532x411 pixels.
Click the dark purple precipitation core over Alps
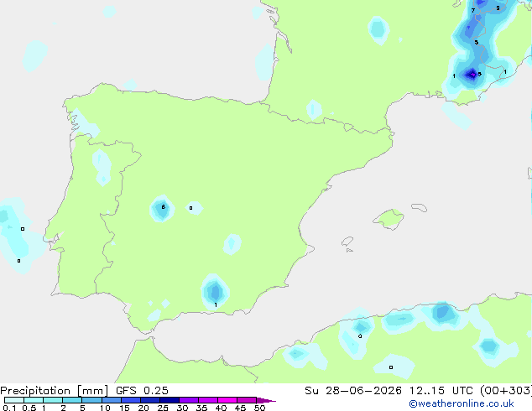[x=472, y=75]
